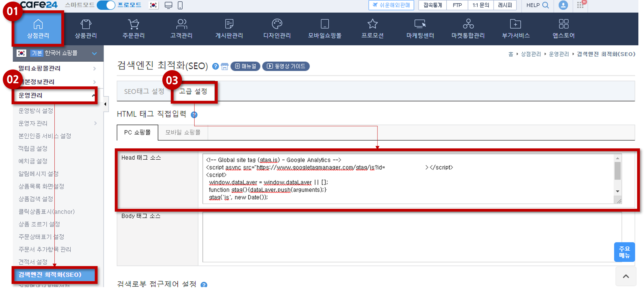Screen dimensions: 644x288
Task: Collapse the 운영관리 sidebar section
Action: tap(56, 95)
